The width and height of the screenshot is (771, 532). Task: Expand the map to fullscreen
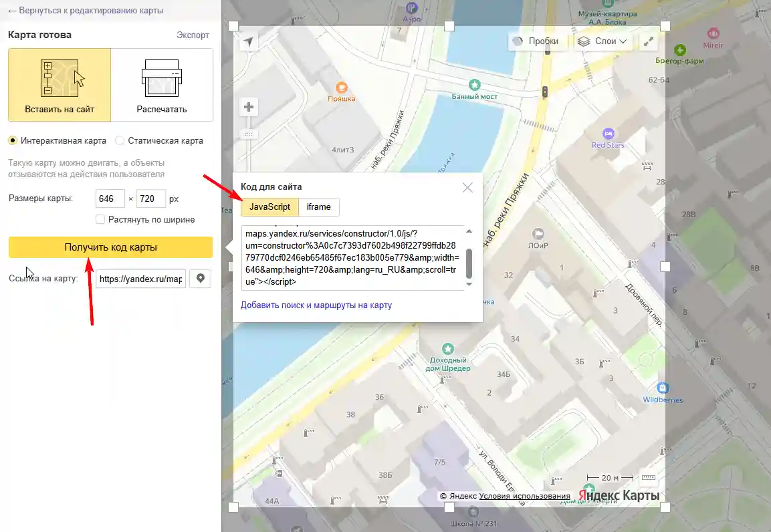(x=648, y=41)
